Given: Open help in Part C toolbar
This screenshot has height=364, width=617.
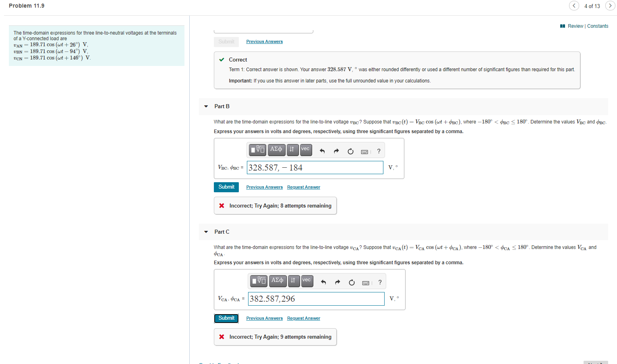Looking at the screenshot, I should [380, 282].
